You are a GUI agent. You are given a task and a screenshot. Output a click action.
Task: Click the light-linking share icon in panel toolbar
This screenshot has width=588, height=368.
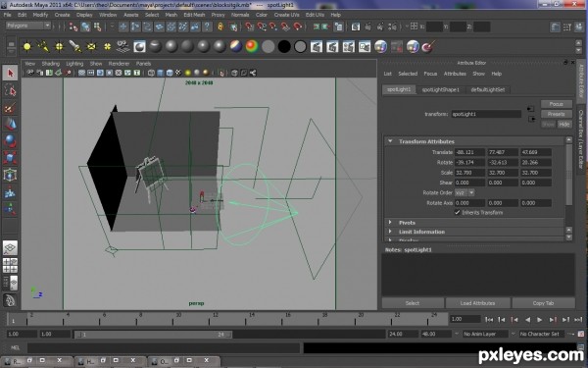[253, 73]
